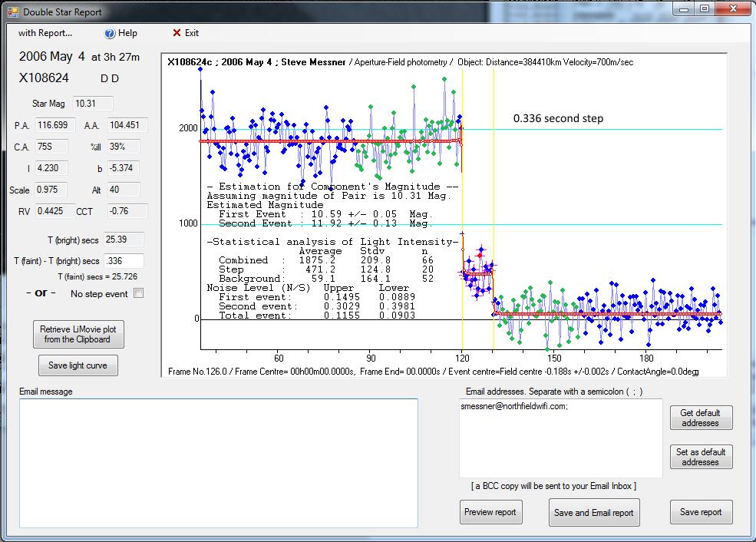The image size is (756, 542).
Task: Click inside the Email message text box
Action: 219,462
